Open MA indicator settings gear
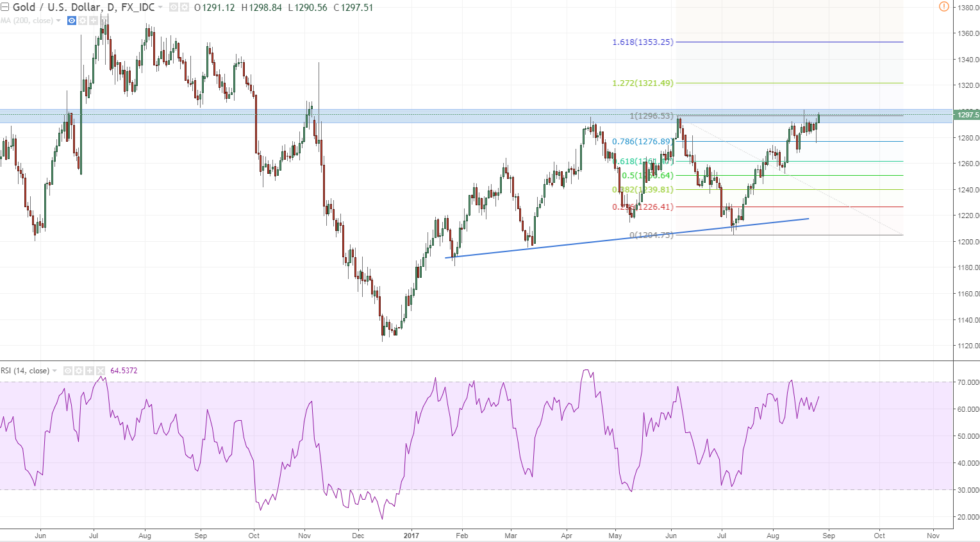 83,21
